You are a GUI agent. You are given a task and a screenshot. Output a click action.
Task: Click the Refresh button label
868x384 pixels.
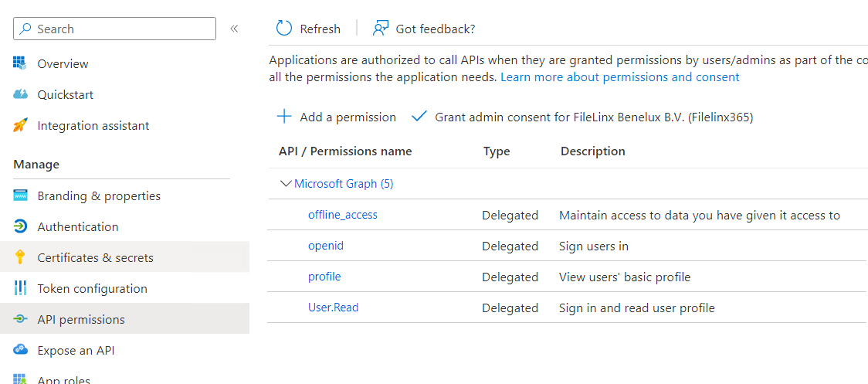click(320, 29)
